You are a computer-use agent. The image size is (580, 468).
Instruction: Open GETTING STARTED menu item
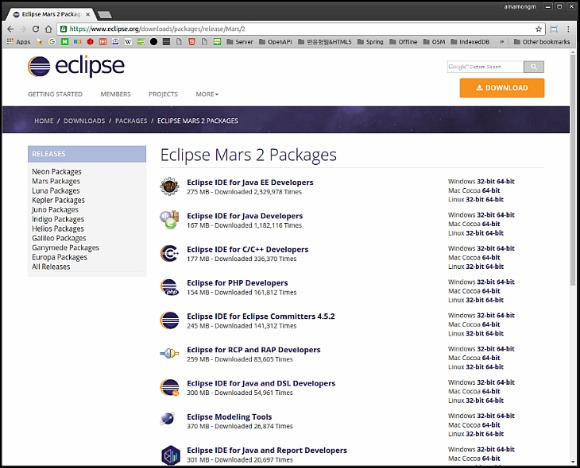pos(55,94)
